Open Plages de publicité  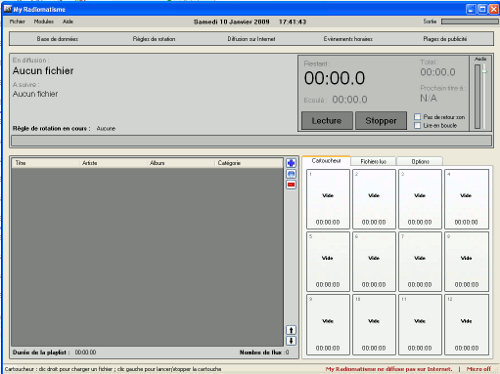(445, 39)
